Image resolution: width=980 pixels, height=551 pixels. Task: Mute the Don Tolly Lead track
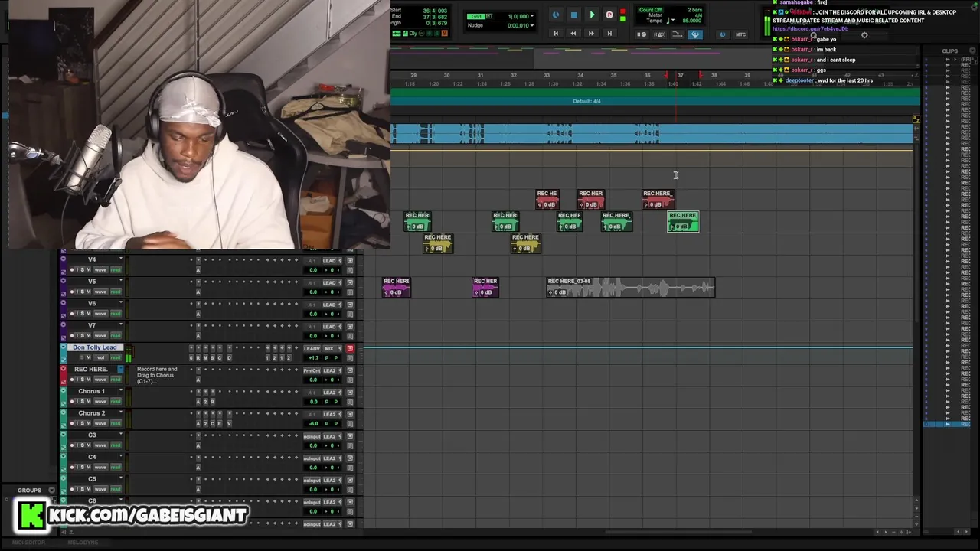pos(88,357)
